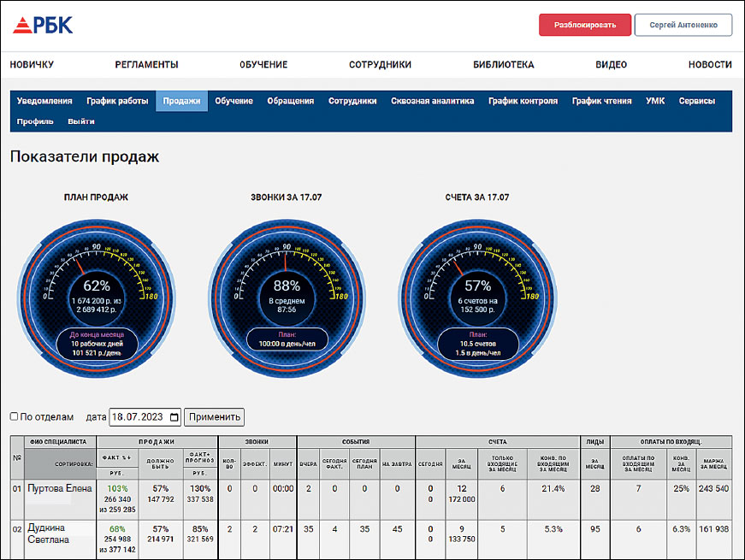Click the Применить button
Screen dimensions: 745x560
point(214,417)
